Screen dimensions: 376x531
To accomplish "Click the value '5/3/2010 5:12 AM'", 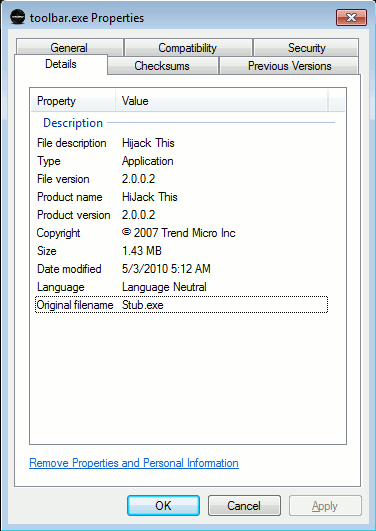I will pos(166,269).
